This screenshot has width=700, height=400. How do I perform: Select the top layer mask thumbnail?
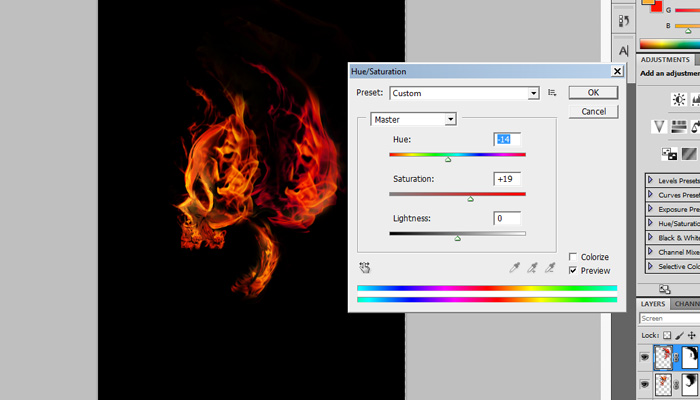(690, 357)
